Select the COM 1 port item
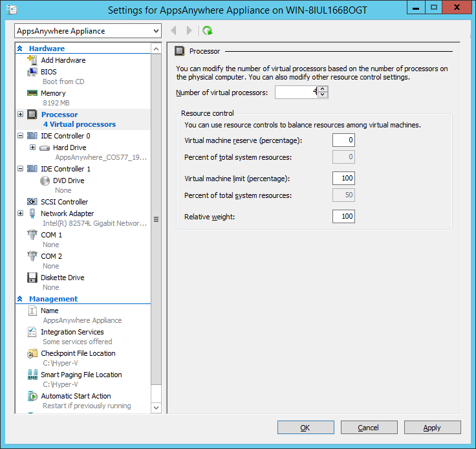This screenshot has height=449, width=476. [51, 235]
